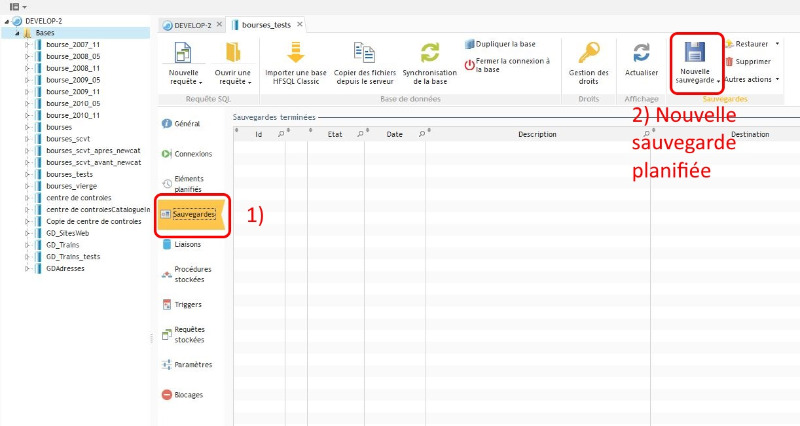Click the panel layout icon at top-left
Image resolution: width=800 pixels, height=426 pixels.
[x=14, y=7]
